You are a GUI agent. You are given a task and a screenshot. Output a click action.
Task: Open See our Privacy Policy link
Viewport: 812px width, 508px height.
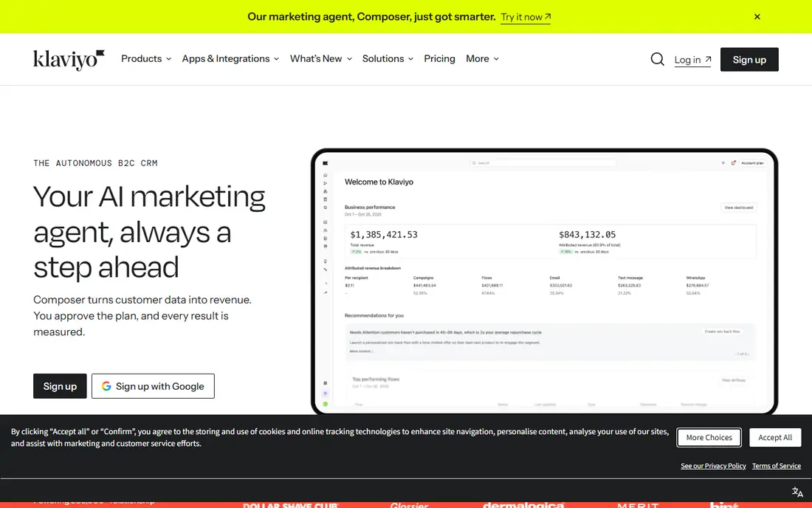[713, 466]
